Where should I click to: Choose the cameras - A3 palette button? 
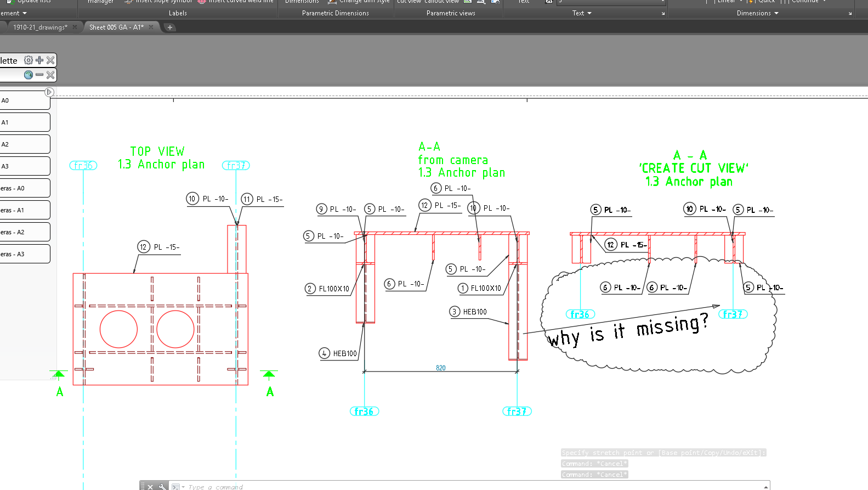click(x=25, y=254)
